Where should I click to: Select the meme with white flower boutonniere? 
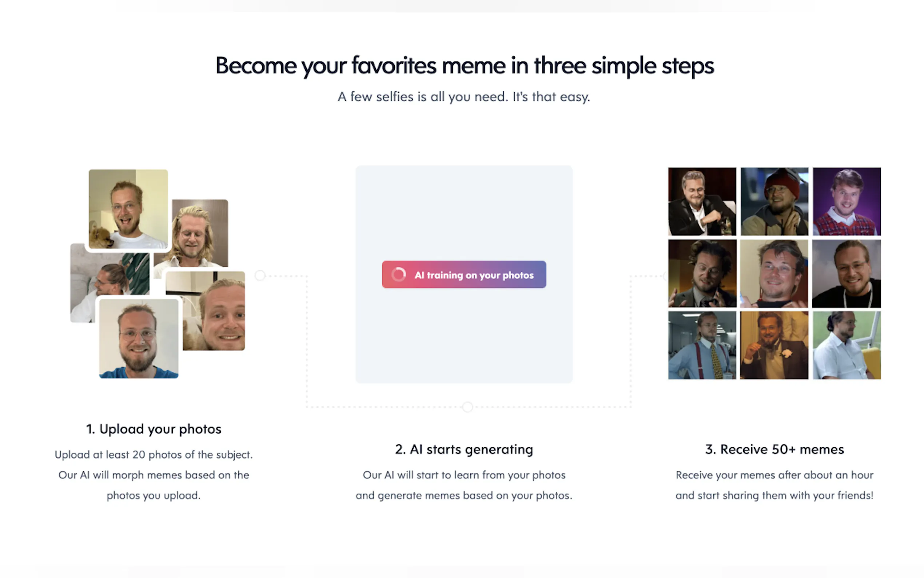point(774,345)
